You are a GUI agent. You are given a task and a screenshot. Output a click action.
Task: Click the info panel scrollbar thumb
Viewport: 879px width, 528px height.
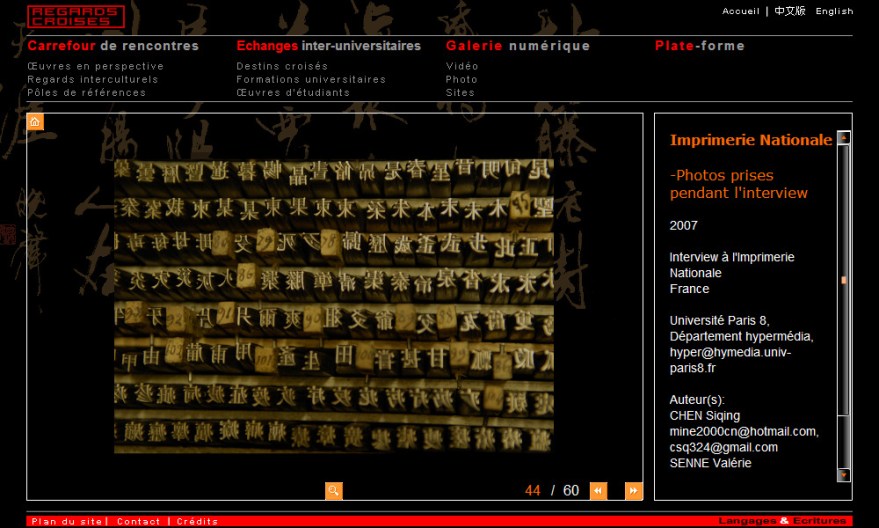(844, 281)
